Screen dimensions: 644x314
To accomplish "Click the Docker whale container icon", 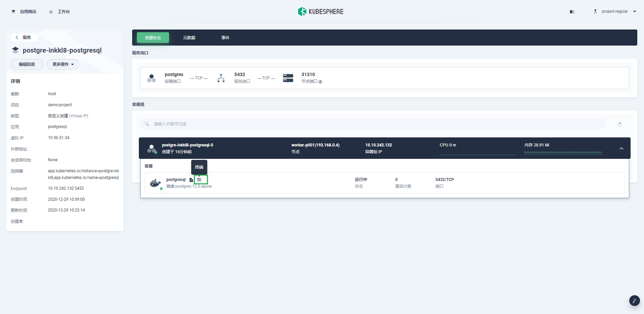I will (155, 183).
